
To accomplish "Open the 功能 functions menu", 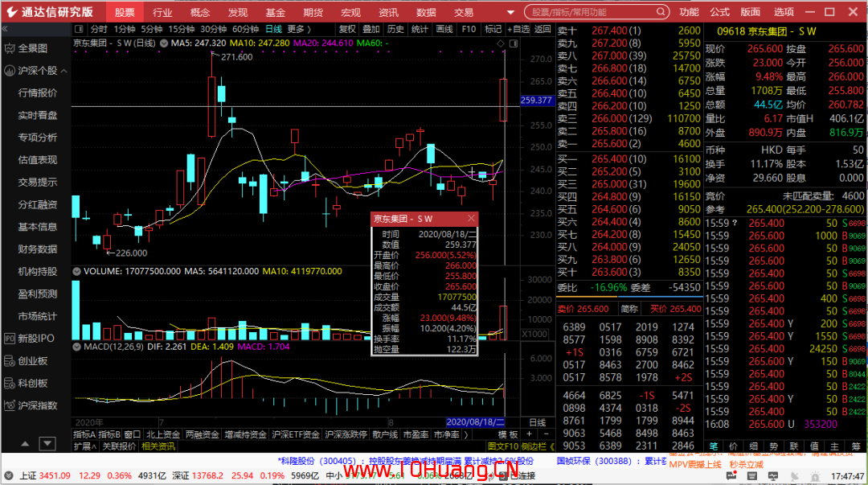I will [x=689, y=11].
